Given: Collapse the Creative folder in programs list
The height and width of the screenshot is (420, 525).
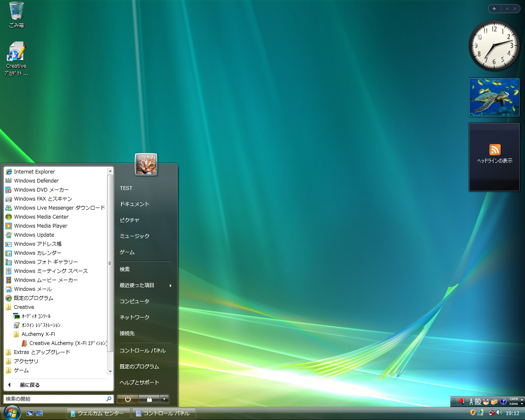Looking at the screenshot, I should [24, 307].
